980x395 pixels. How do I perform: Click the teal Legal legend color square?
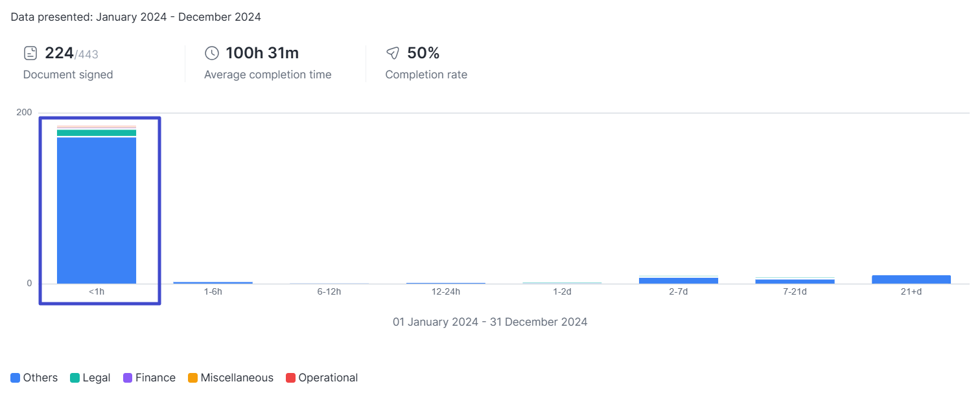coord(75,378)
